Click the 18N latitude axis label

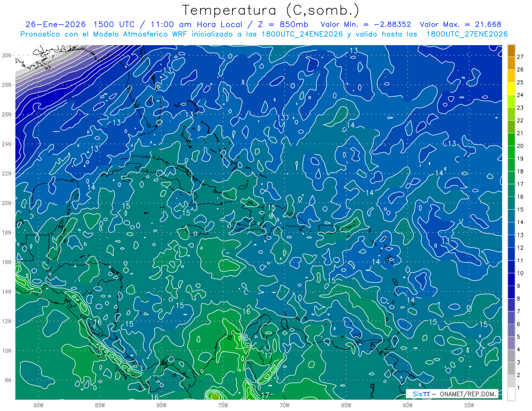click(x=7, y=233)
